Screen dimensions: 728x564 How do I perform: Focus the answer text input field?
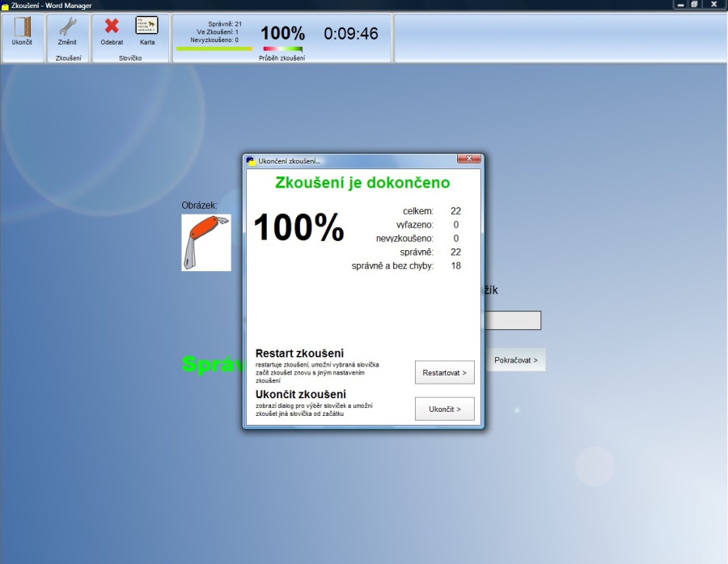pyautogui.click(x=513, y=320)
